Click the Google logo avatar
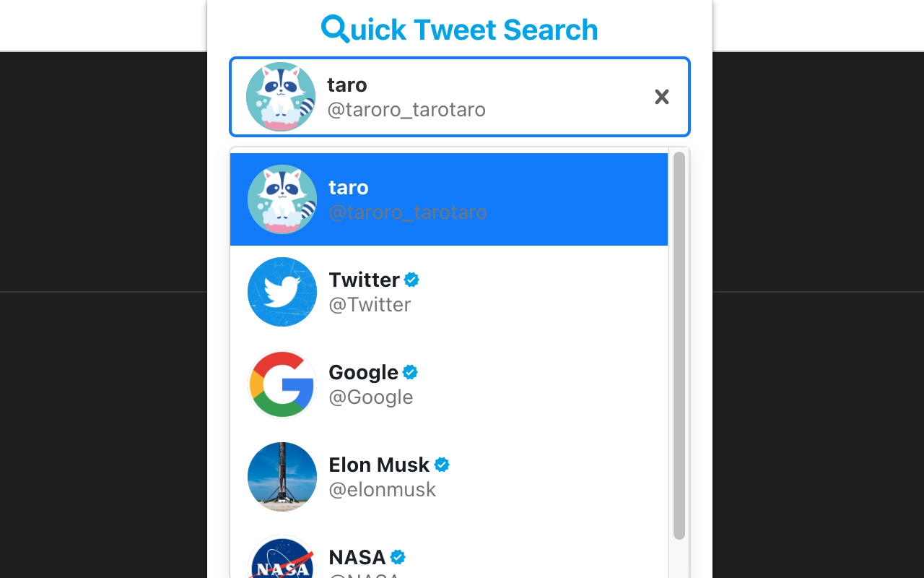 point(282,384)
